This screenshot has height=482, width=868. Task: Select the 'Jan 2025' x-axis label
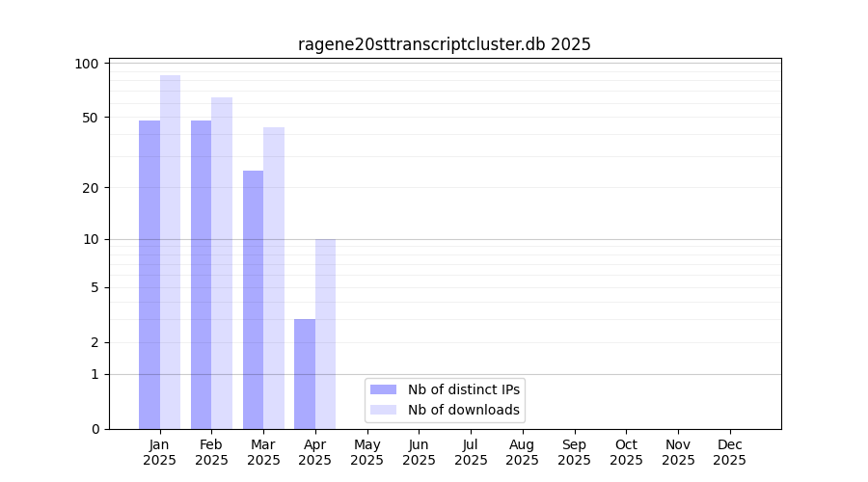[159, 452]
